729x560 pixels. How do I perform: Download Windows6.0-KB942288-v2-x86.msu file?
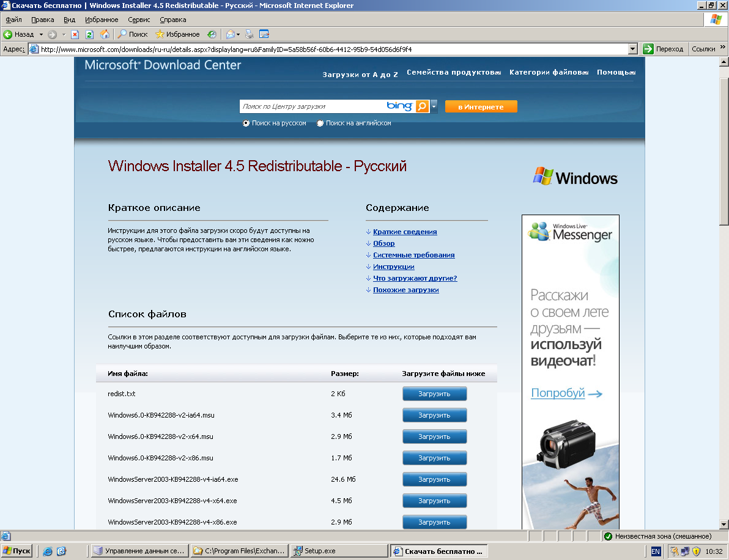click(x=434, y=458)
